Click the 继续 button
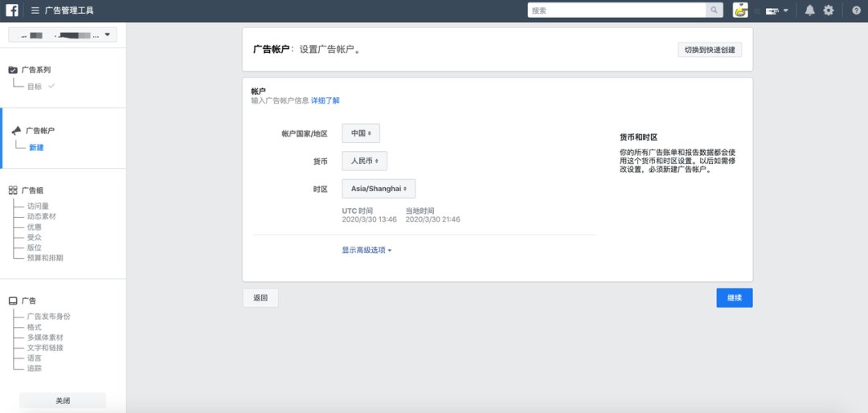 [735, 298]
